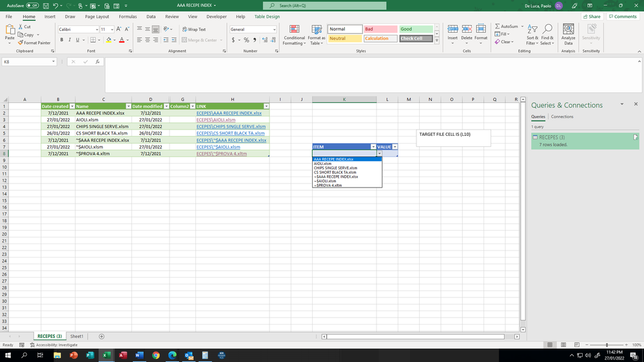The height and width of the screenshot is (362, 644).
Task: Switch to the Insert ribbon tab
Action: click(x=50, y=17)
